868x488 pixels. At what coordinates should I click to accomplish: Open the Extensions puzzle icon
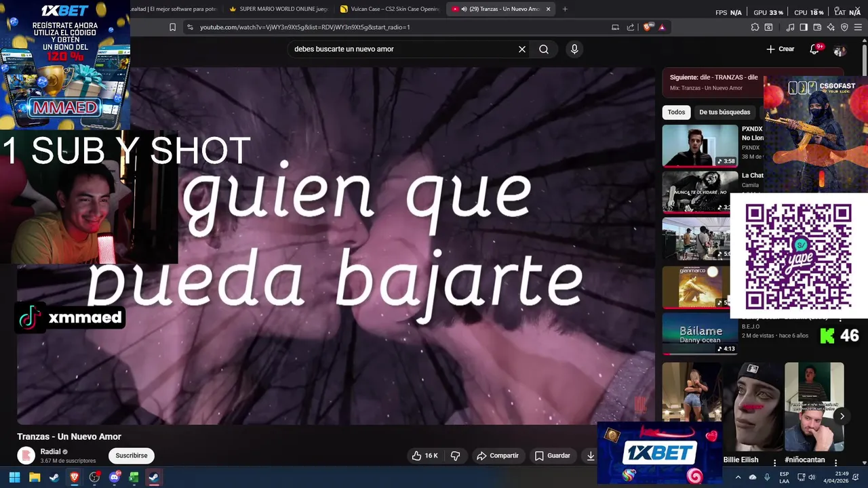click(755, 27)
